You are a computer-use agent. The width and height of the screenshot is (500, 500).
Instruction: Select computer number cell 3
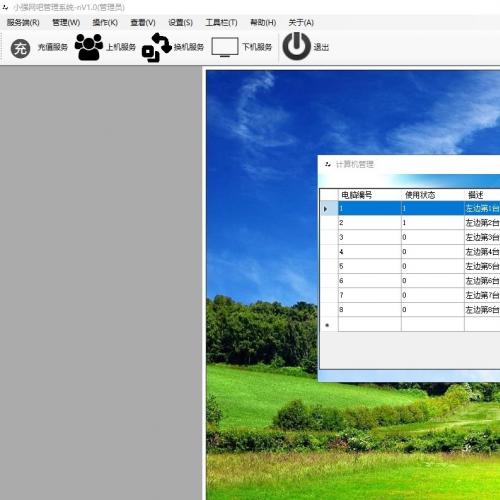tap(370, 237)
